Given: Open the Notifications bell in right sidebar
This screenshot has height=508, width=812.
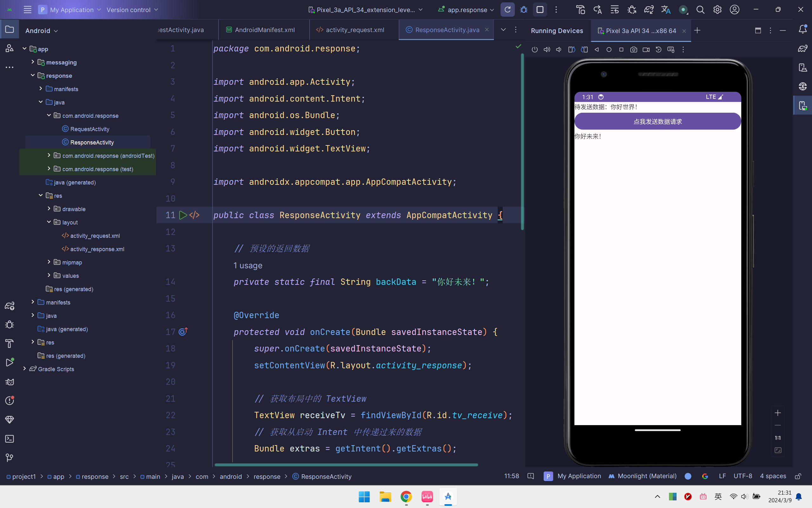Looking at the screenshot, I should pyautogui.click(x=802, y=30).
